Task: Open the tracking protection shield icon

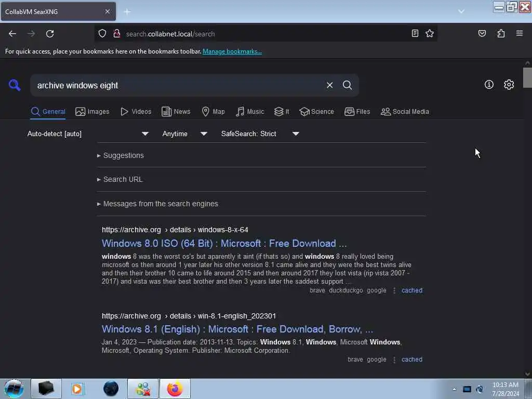Action: [102, 34]
